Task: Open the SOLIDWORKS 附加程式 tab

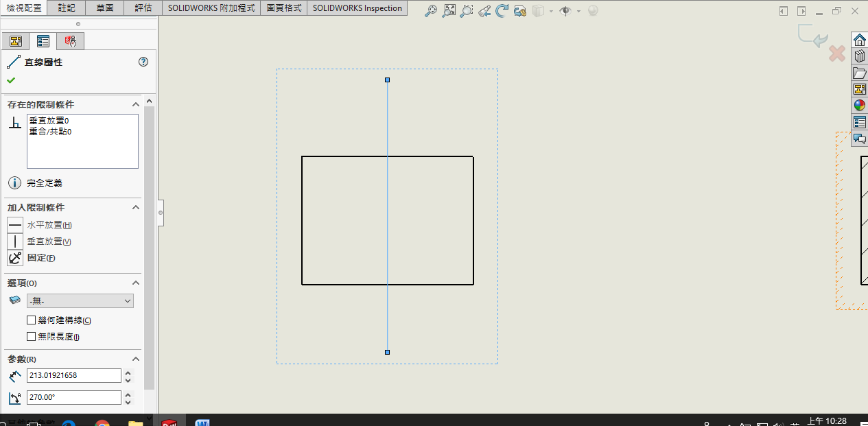Action: (x=211, y=8)
